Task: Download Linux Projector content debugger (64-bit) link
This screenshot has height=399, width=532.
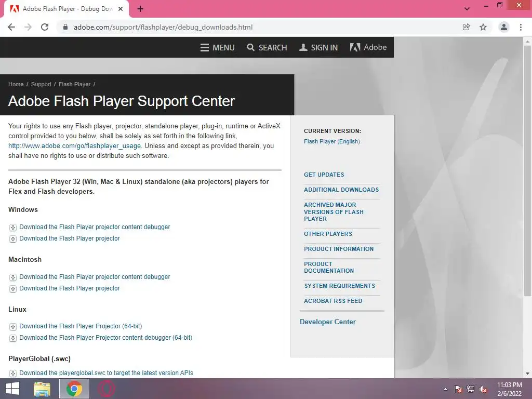Action: click(x=106, y=338)
